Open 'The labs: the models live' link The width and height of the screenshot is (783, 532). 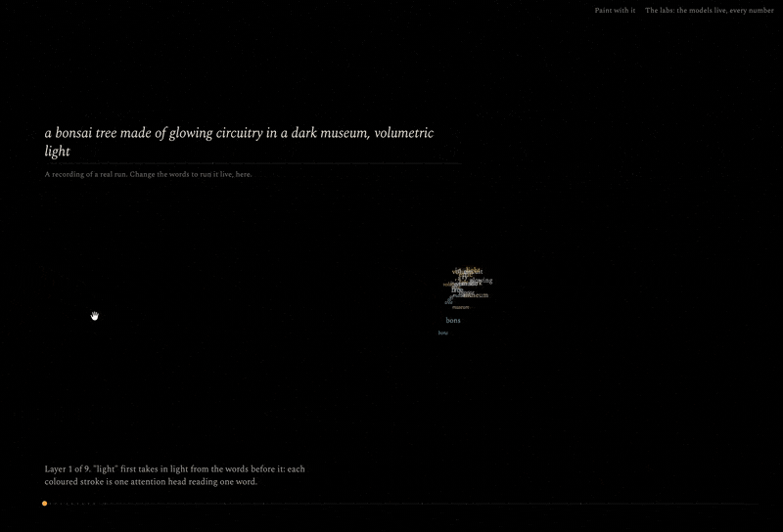click(x=709, y=10)
